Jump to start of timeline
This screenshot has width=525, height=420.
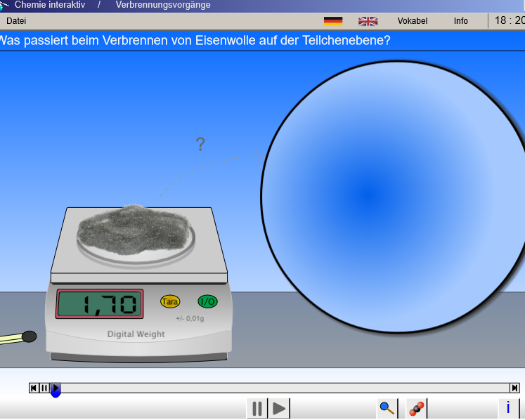pyautogui.click(x=34, y=388)
